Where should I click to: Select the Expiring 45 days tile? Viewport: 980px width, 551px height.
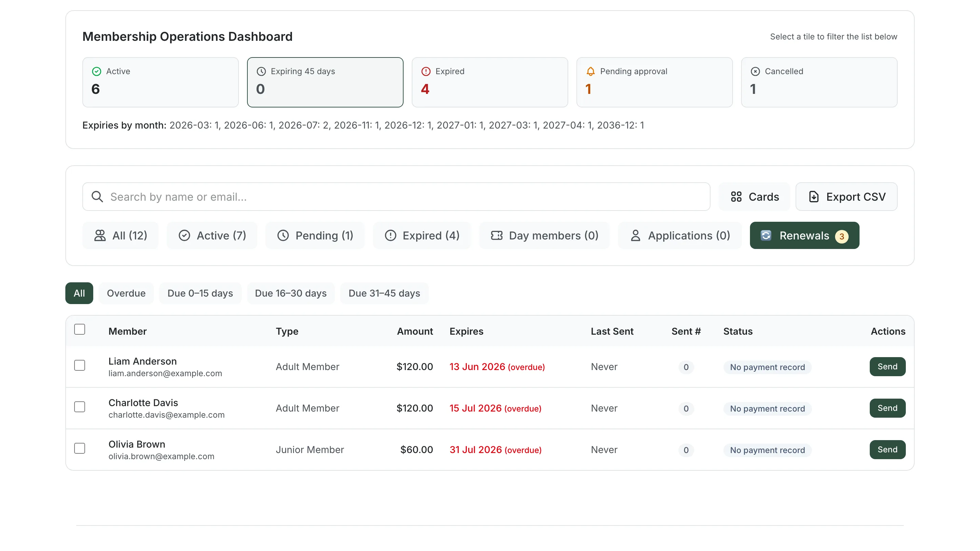coord(325,82)
